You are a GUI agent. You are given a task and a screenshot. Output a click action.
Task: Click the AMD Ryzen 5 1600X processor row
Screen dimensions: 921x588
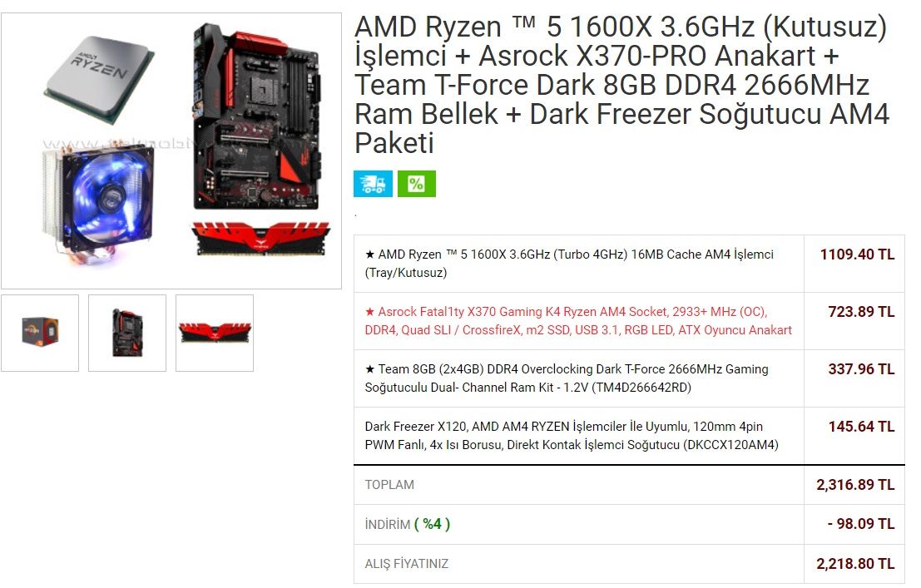click(629, 264)
